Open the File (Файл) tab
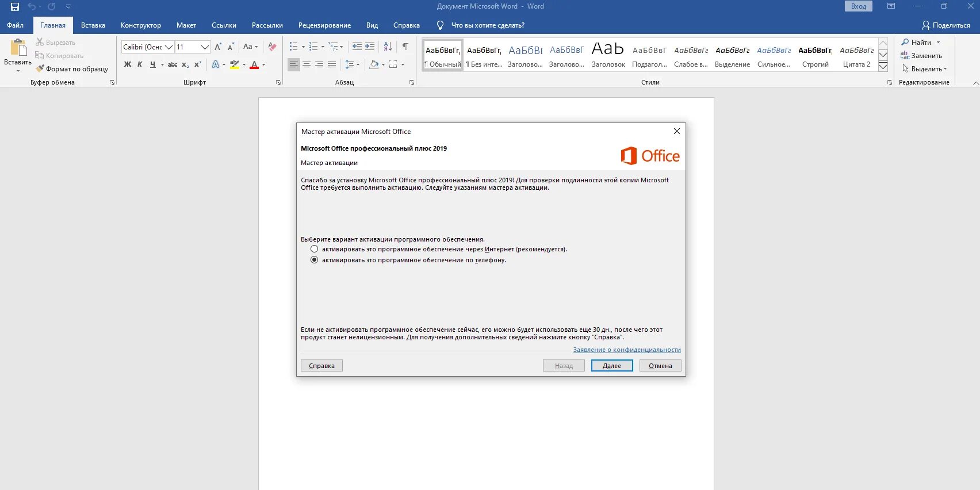The height and width of the screenshot is (490, 980). click(x=16, y=25)
